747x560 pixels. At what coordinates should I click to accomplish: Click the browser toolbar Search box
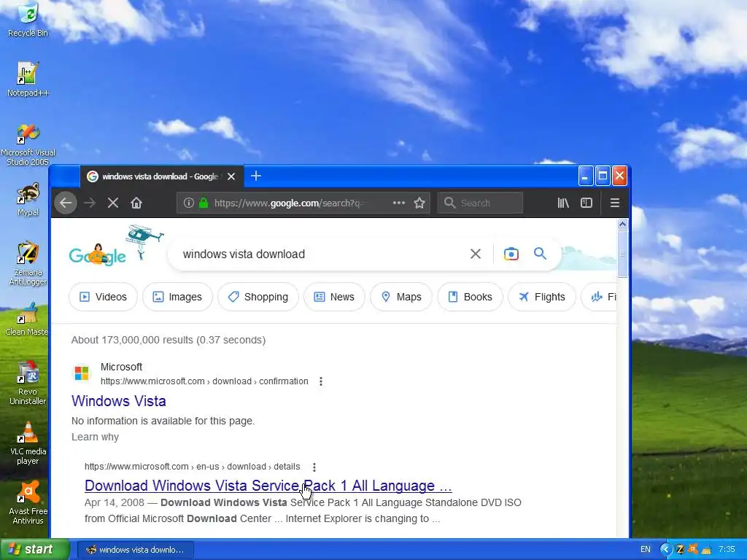point(480,203)
